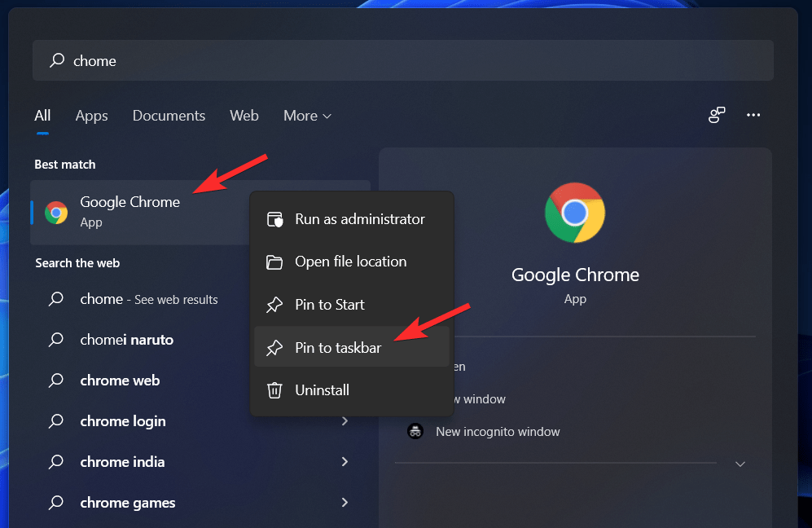The width and height of the screenshot is (812, 528).
Task: Select 'chome - See web results' suggestion
Action: click(140, 299)
